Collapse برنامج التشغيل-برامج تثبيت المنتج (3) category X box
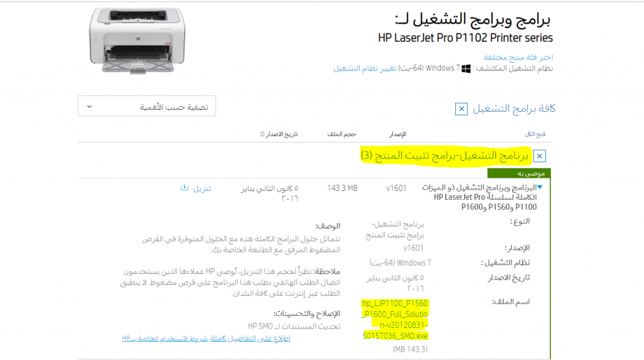Image resolution: width=644 pixels, height=360 pixels. point(539,156)
